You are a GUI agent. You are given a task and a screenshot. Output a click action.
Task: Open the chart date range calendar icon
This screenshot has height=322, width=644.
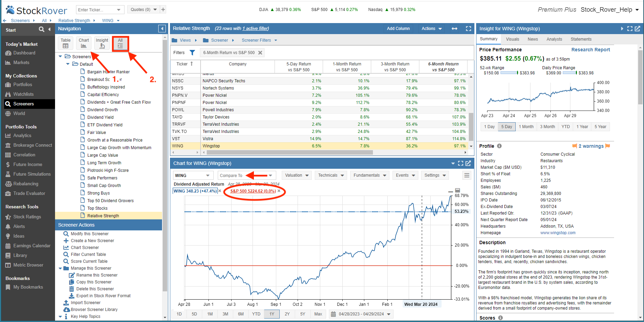(x=333, y=314)
